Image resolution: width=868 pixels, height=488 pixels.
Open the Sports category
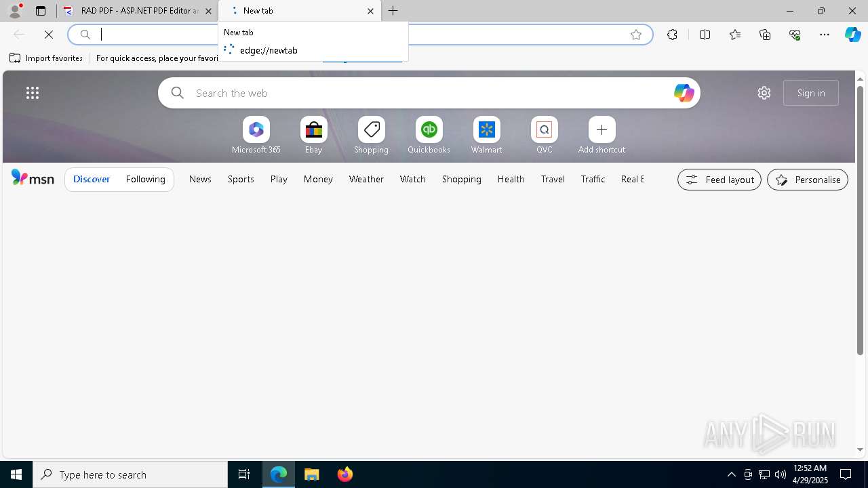point(241,179)
